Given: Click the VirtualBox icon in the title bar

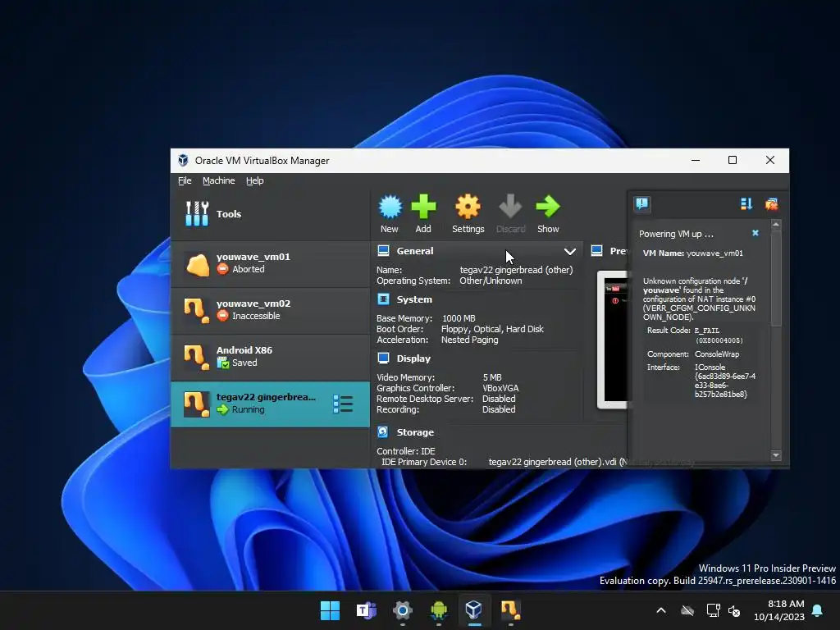Looking at the screenshot, I should 183,160.
